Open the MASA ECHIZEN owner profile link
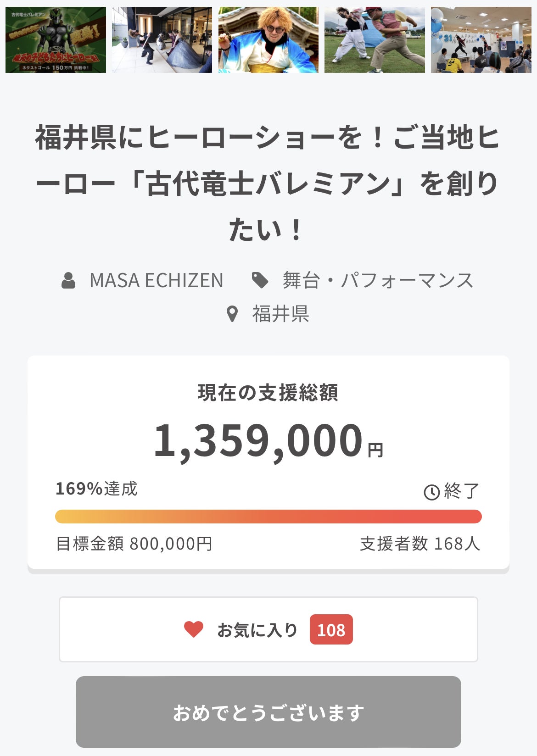The image size is (537, 756). (x=156, y=280)
